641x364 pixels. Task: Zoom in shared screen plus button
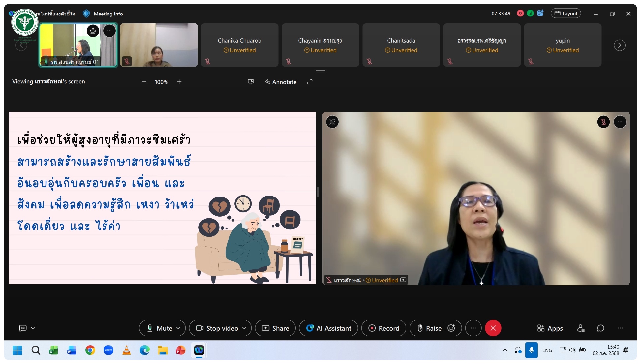pos(179,82)
